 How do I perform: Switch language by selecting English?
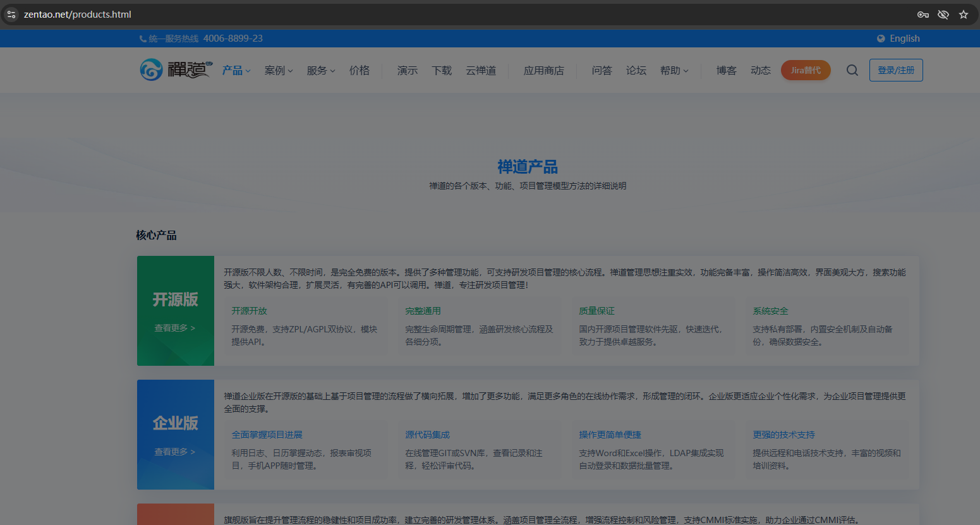point(904,39)
